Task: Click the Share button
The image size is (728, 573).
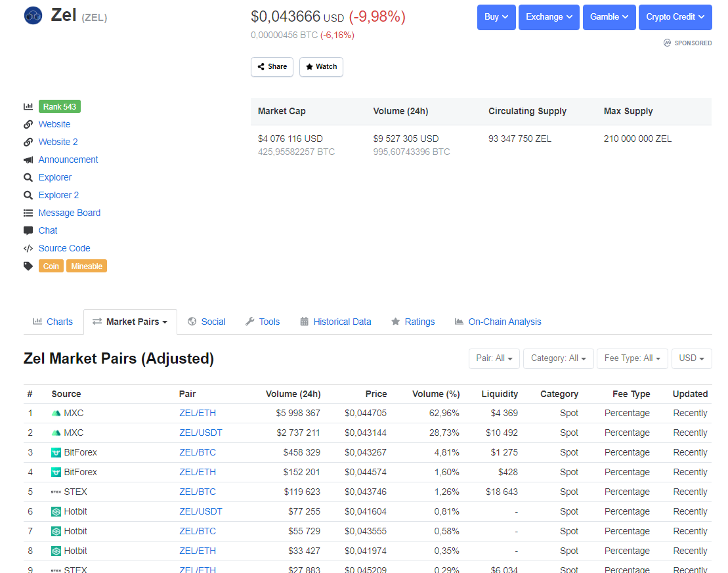Action: click(x=272, y=67)
